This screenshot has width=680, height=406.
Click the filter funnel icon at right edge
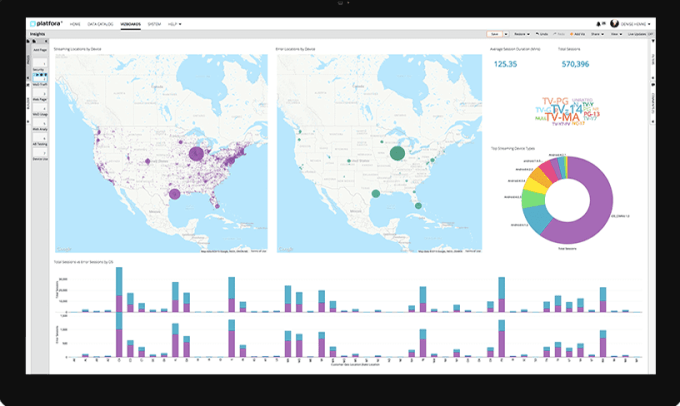tap(653, 41)
